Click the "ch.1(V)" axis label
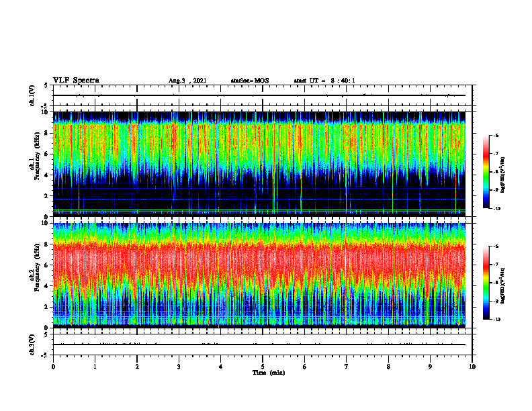Viewport: 532px width, 411px height. [x=32, y=95]
